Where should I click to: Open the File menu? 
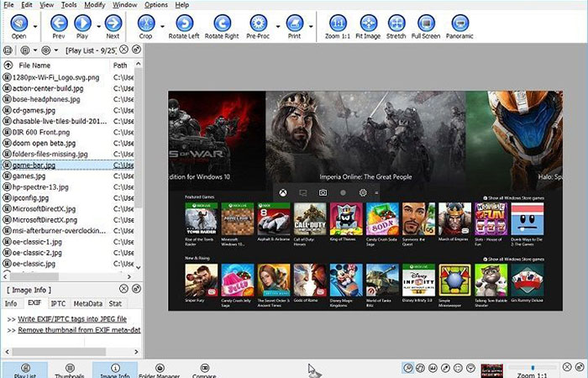click(8, 5)
